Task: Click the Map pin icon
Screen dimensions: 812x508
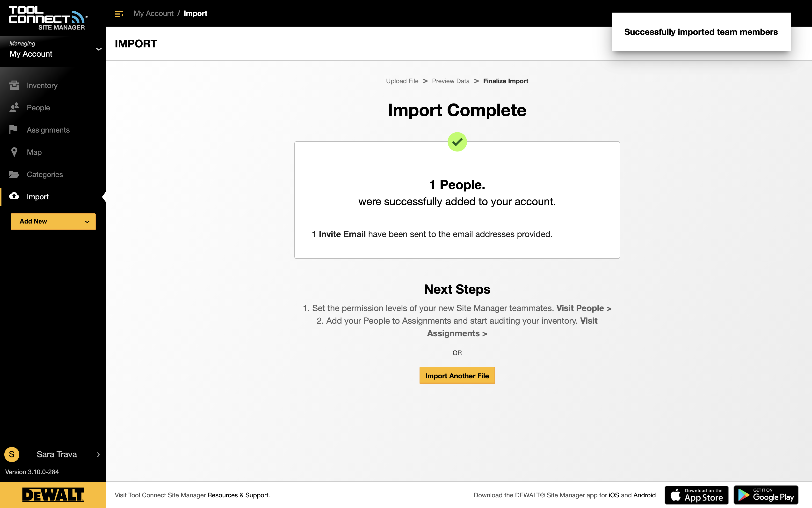Action: pyautogui.click(x=14, y=152)
